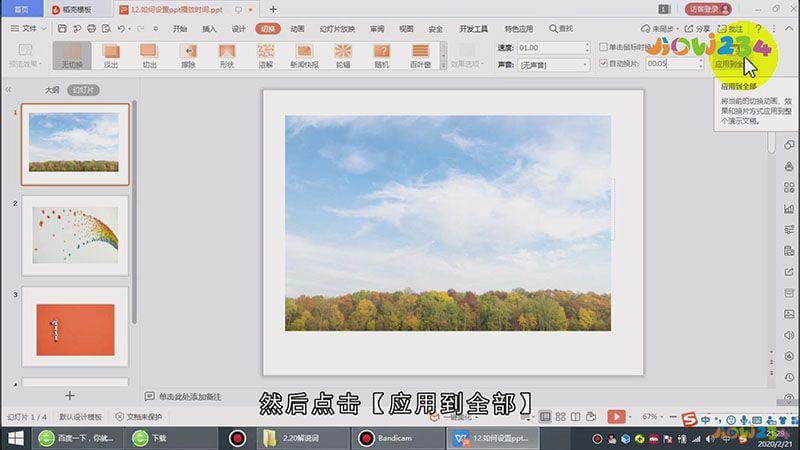Apply the 擦除 wipe transition
800x450 pixels.
[x=188, y=55]
